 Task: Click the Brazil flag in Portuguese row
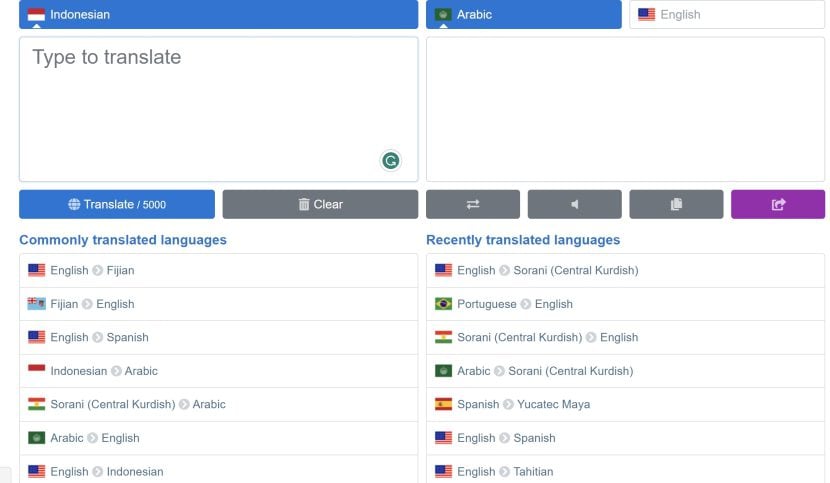point(443,303)
